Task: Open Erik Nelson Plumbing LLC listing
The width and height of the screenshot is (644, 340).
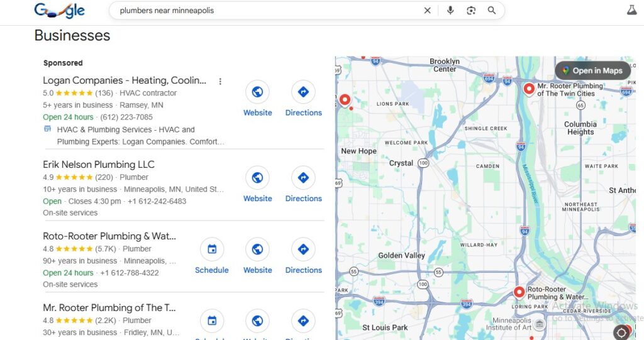Action: 99,165
